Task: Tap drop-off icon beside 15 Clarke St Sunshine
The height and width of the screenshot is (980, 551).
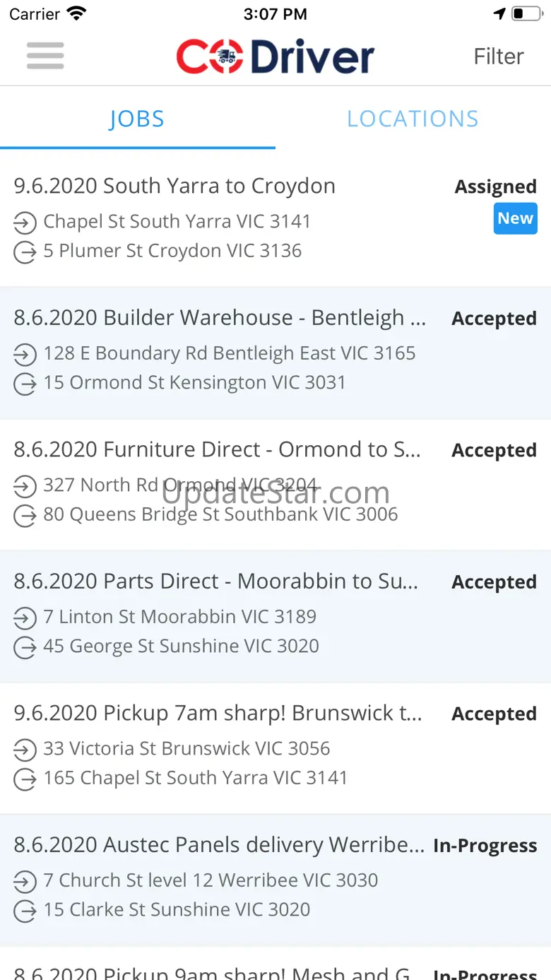Action: coord(25,911)
